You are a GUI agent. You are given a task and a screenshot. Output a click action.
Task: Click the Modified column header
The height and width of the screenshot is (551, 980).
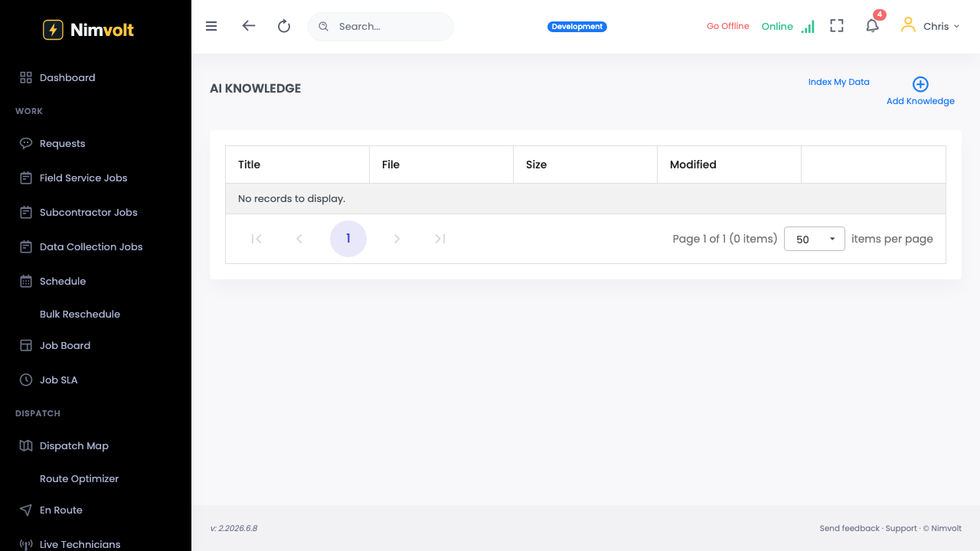click(x=729, y=165)
